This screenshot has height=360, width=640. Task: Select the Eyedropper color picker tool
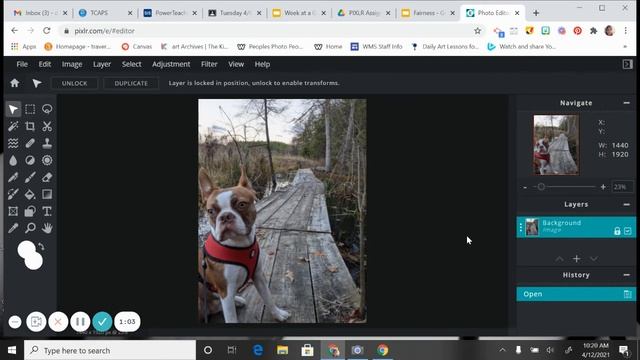[13, 228]
